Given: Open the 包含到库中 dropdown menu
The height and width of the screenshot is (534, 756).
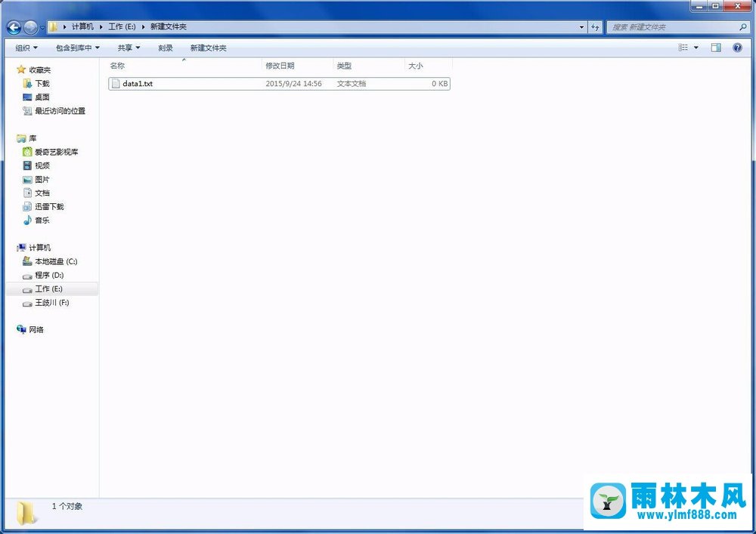Looking at the screenshot, I should point(78,48).
